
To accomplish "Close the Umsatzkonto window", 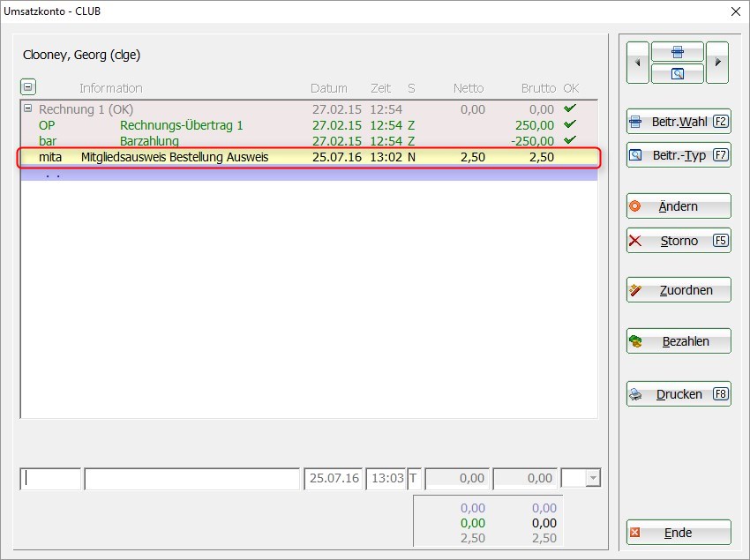I will pos(736,11).
